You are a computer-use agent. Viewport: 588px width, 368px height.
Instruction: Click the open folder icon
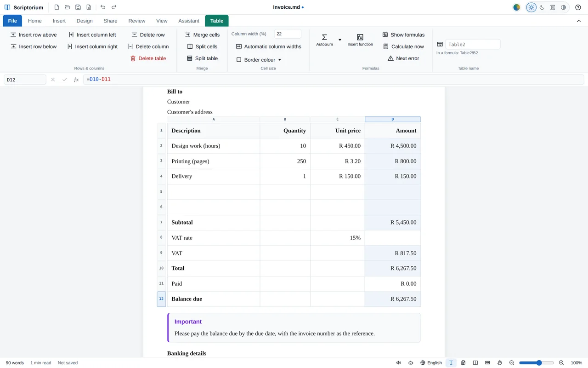click(x=67, y=7)
